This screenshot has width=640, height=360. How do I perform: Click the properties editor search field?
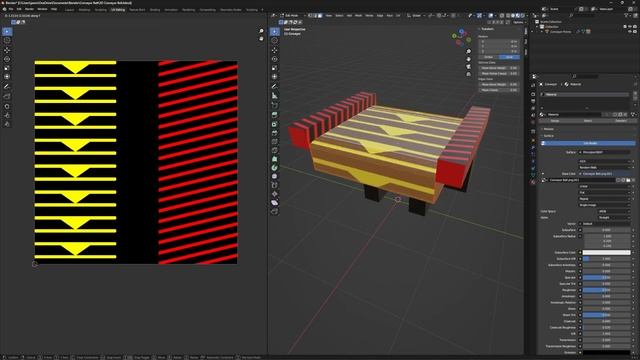click(585, 76)
